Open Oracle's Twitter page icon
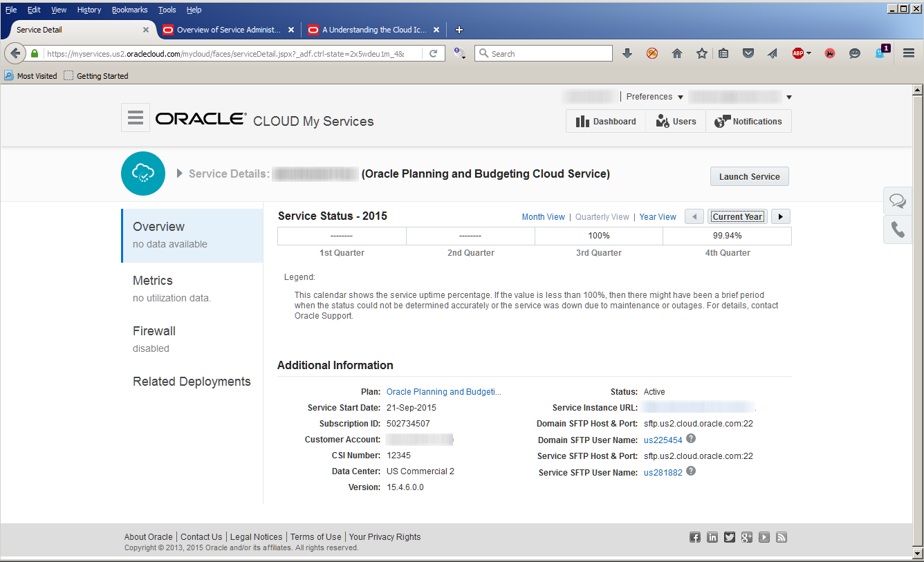 [x=730, y=537]
